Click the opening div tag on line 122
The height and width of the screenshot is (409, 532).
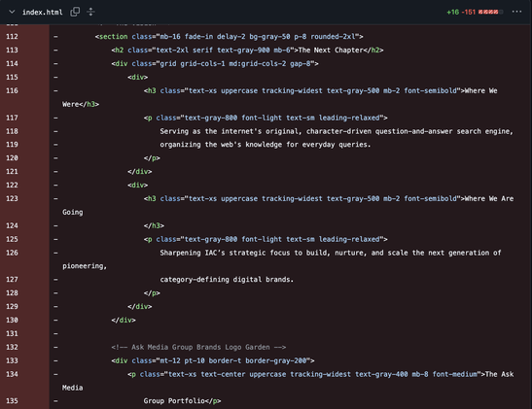click(x=137, y=185)
